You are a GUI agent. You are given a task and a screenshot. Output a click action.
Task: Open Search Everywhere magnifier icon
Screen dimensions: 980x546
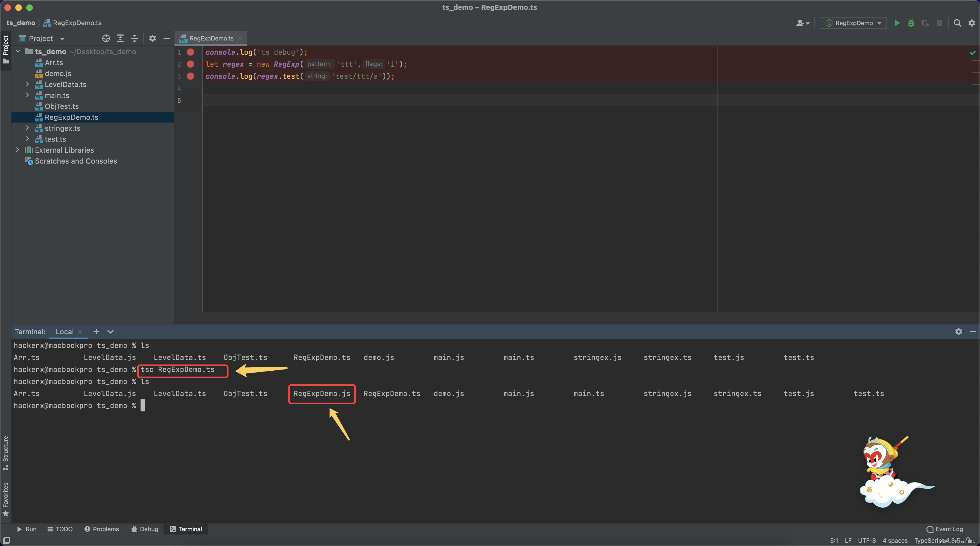pyautogui.click(x=957, y=23)
